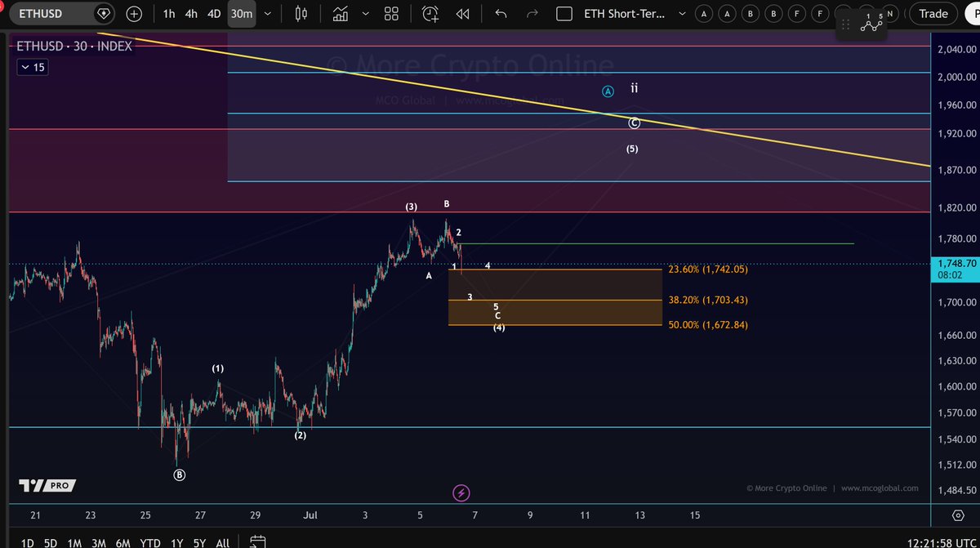Set chart range to 5D
This screenshot has width=980, height=548.
pos(51,542)
